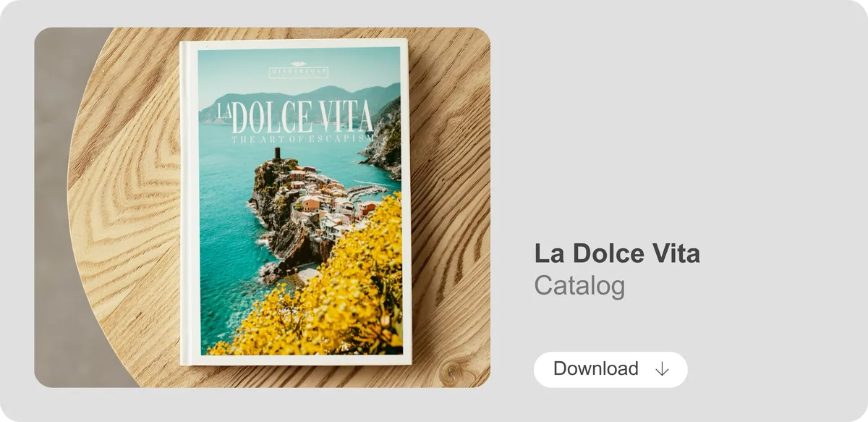Image resolution: width=868 pixels, height=422 pixels.
Task: Click the small crest above MINDTHEGAP wordmark
Action: pos(299,64)
